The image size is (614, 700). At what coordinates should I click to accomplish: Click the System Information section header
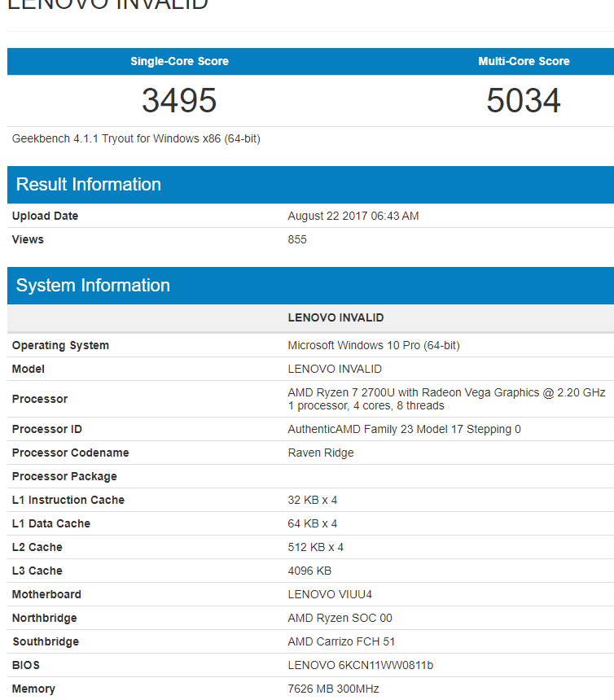(x=310, y=286)
